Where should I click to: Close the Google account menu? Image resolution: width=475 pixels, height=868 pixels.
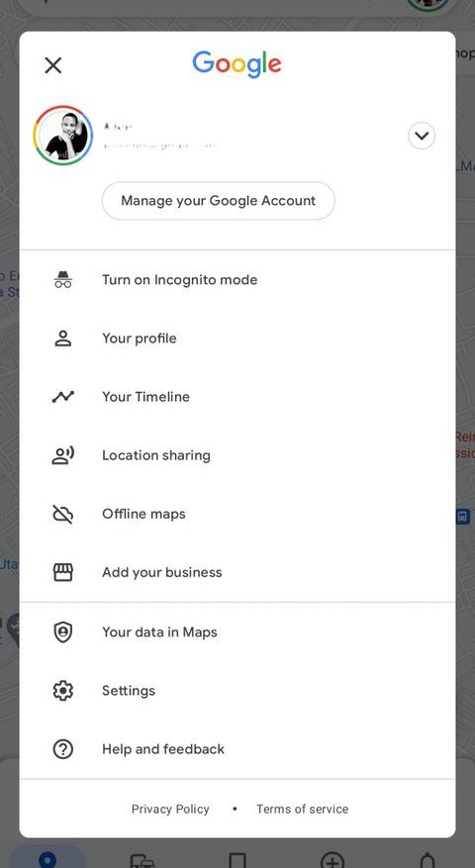click(x=53, y=65)
